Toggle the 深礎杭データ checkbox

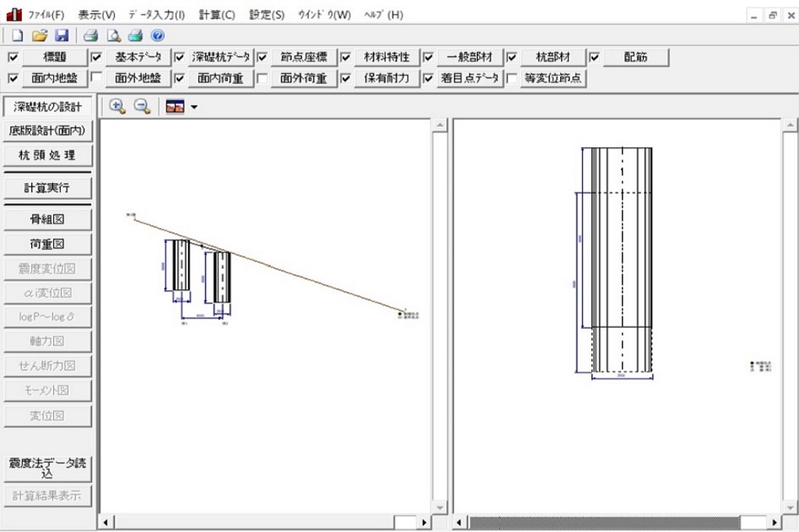click(179, 57)
